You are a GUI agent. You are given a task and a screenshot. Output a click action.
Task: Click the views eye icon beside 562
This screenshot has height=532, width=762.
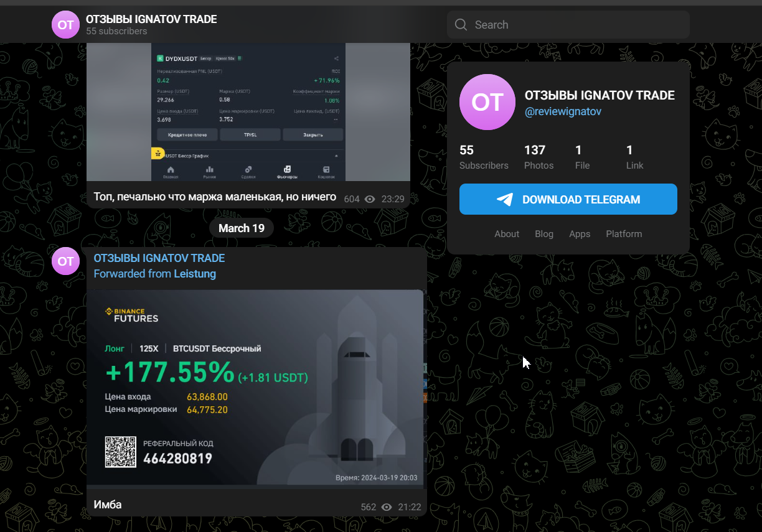pyautogui.click(x=387, y=507)
